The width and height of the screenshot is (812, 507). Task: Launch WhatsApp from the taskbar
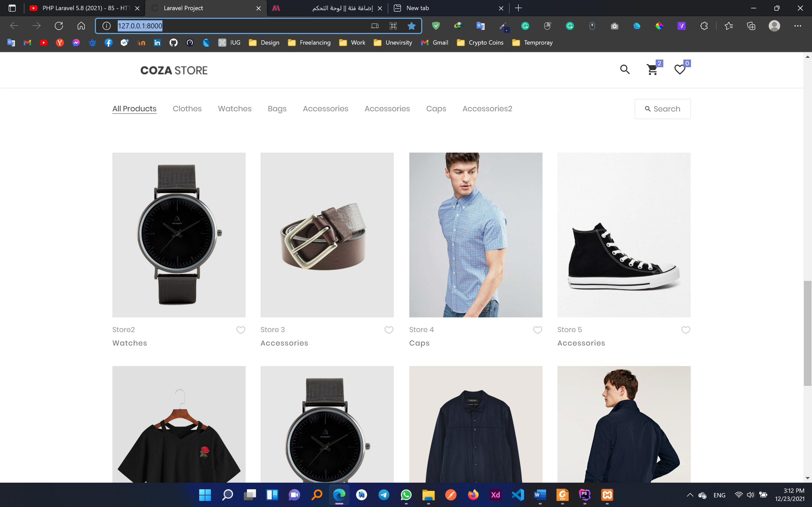(x=406, y=495)
